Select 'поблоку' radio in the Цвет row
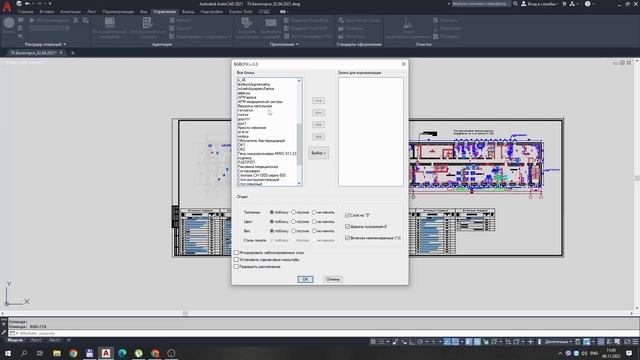640x360 pixels. tap(272, 222)
